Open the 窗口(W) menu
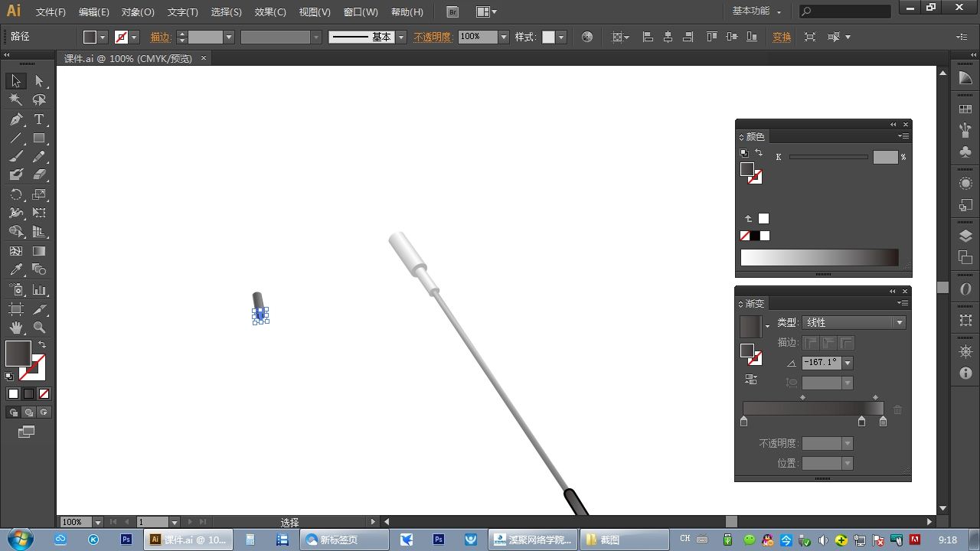The image size is (980, 551). click(x=361, y=12)
